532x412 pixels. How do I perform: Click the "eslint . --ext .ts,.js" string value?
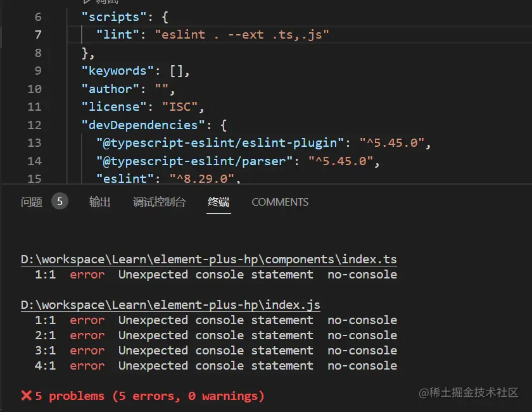tap(242, 35)
